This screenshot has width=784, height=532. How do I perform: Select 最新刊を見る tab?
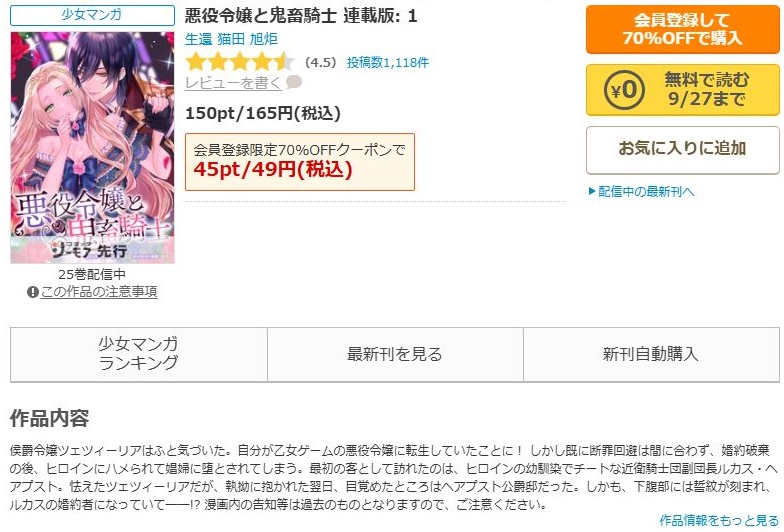point(395,354)
